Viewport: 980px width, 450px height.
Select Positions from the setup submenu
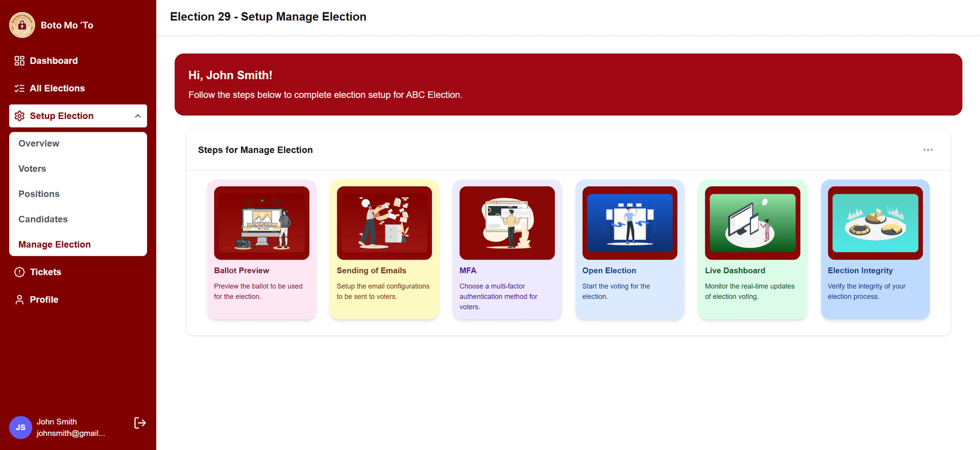tap(39, 194)
